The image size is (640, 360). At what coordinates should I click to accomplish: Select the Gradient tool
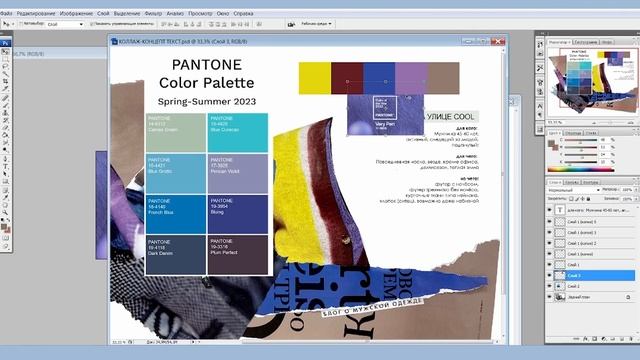coord(5,135)
